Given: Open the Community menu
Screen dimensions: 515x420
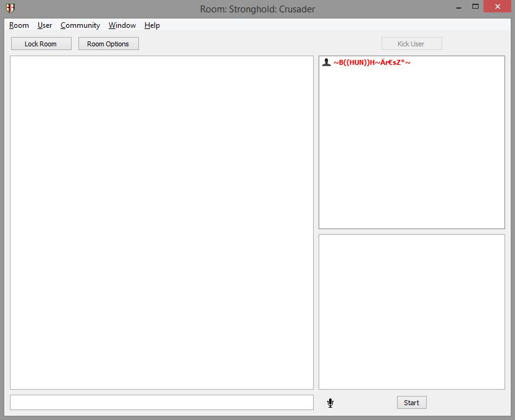Looking at the screenshot, I should [x=80, y=25].
